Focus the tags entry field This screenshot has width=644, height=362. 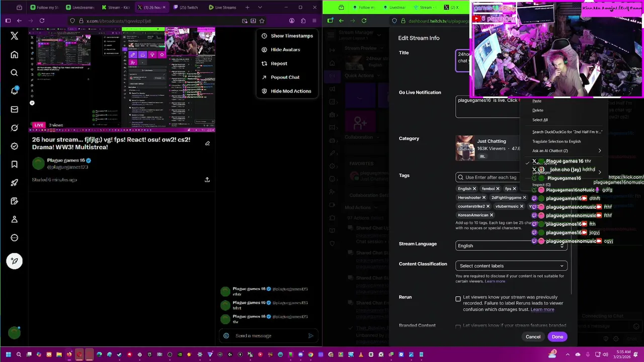point(488,177)
